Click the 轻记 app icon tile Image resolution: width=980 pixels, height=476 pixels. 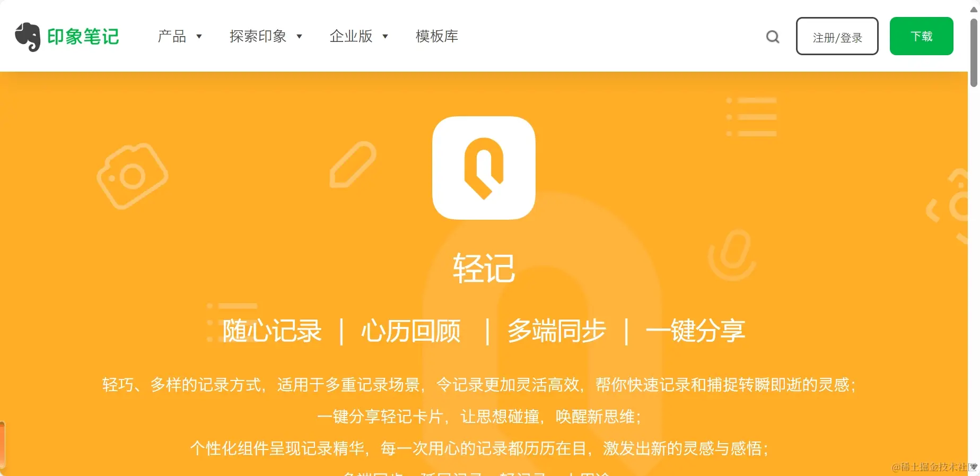(484, 168)
